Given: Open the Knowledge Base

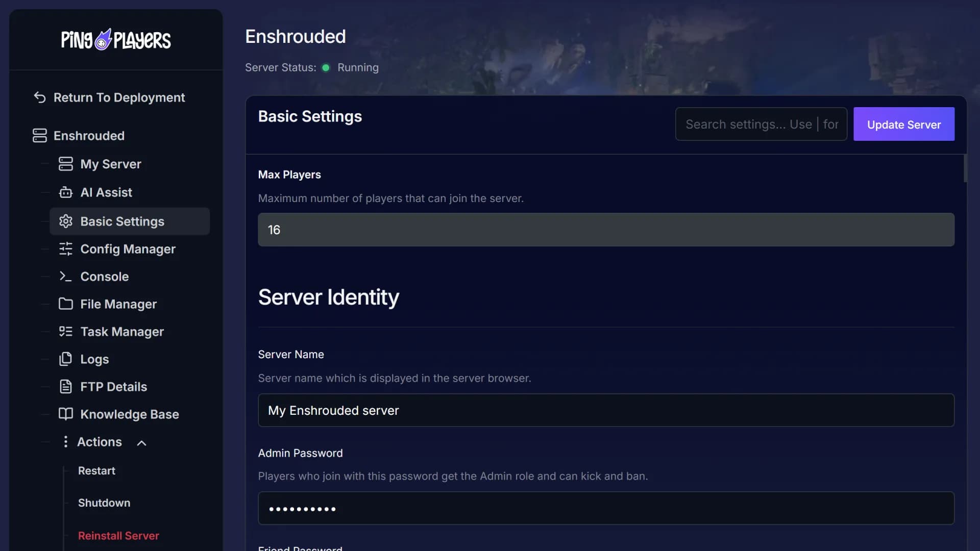Looking at the screenshot, I should coord(130,414).
